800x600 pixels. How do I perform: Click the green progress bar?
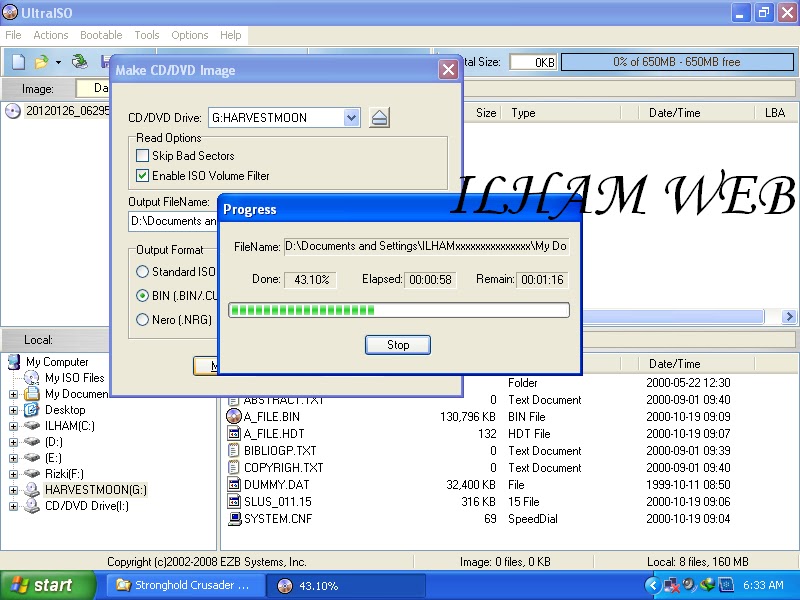coord(399,310)
